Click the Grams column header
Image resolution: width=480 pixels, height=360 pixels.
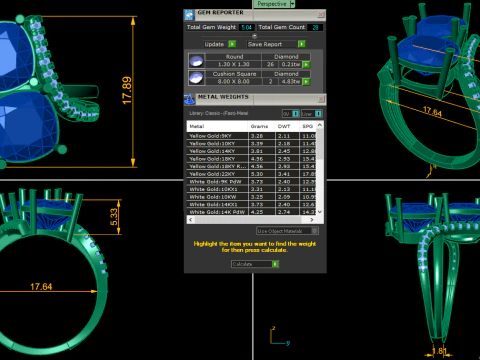tap(261, 126)
